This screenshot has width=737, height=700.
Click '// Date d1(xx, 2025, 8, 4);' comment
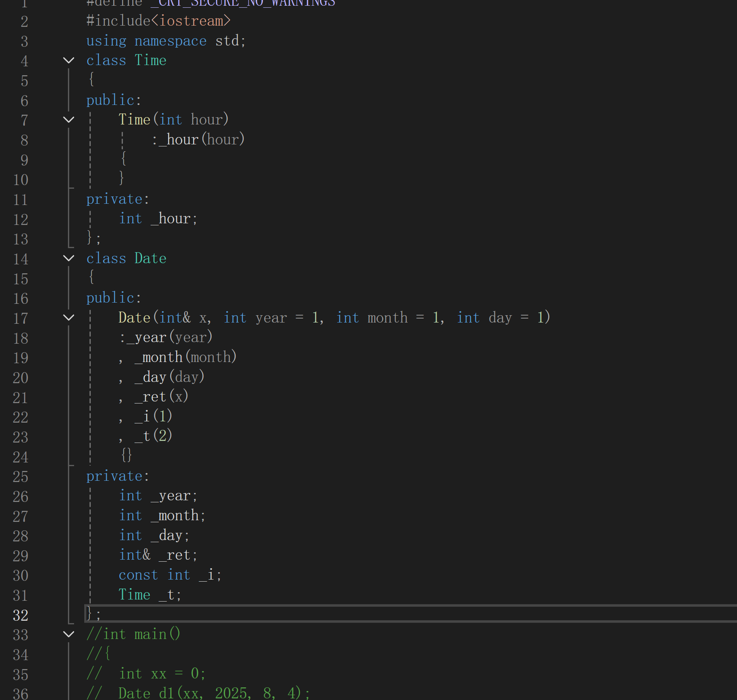coord(198,693)
